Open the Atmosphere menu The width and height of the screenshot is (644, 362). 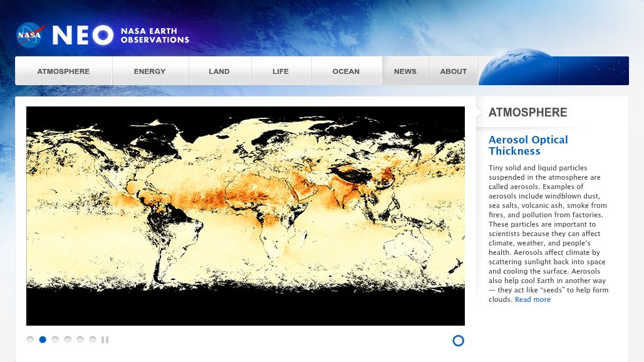point(63,71)
